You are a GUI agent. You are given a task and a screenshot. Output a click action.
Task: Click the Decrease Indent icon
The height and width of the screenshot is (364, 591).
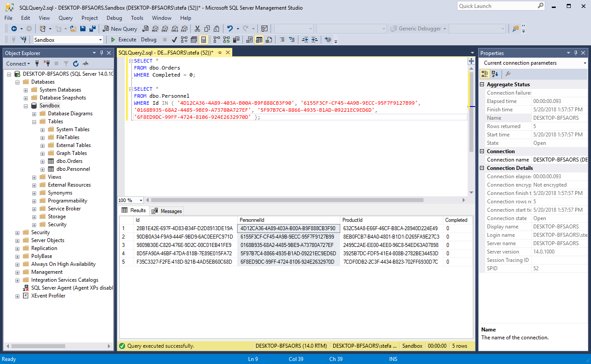tap(305, 40)
